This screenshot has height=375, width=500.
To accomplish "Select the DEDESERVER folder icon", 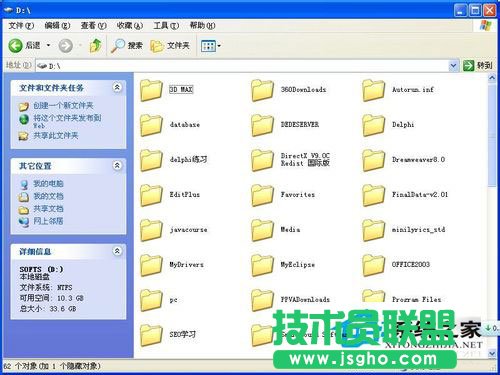I will (x=262, y=125).
